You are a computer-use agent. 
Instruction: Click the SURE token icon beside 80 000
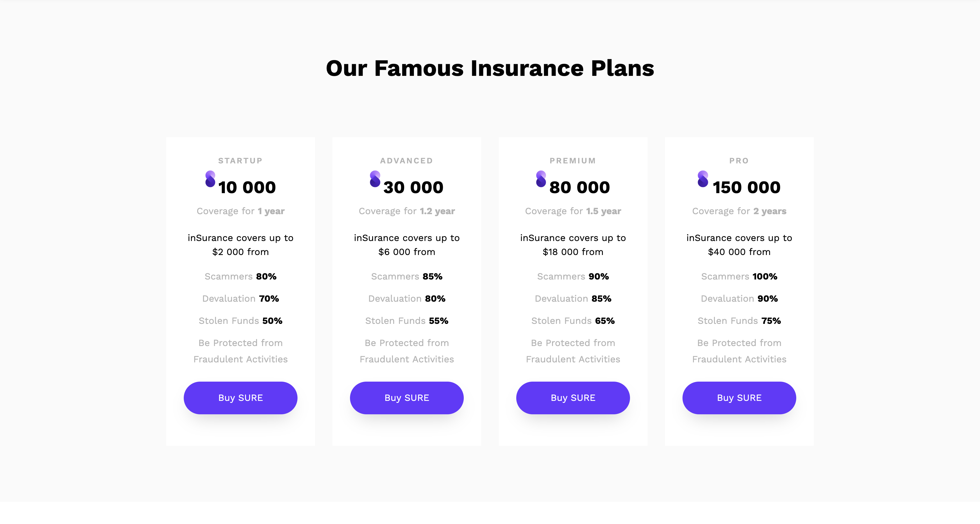(x=540, y=179)
